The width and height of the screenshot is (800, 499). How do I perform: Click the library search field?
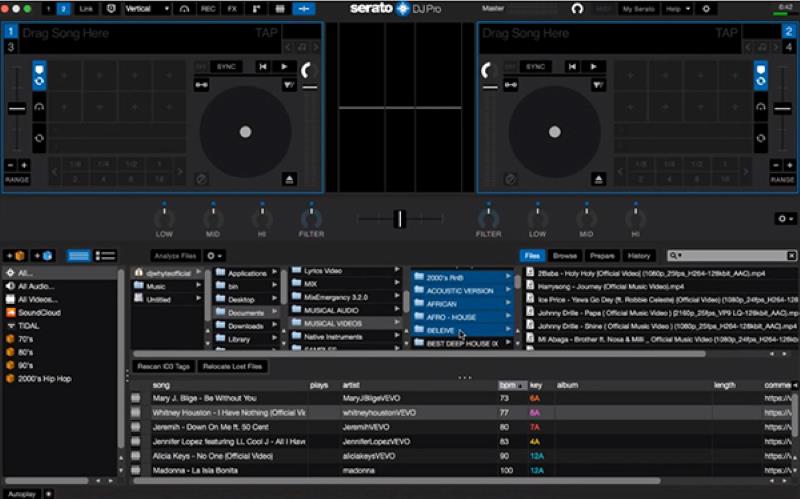[x=732, y=255]
